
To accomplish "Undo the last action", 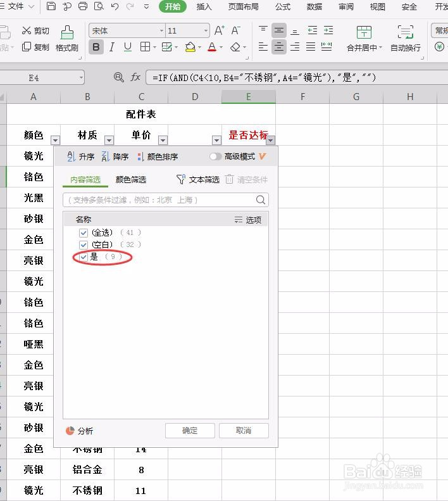I will click(115, 6).
